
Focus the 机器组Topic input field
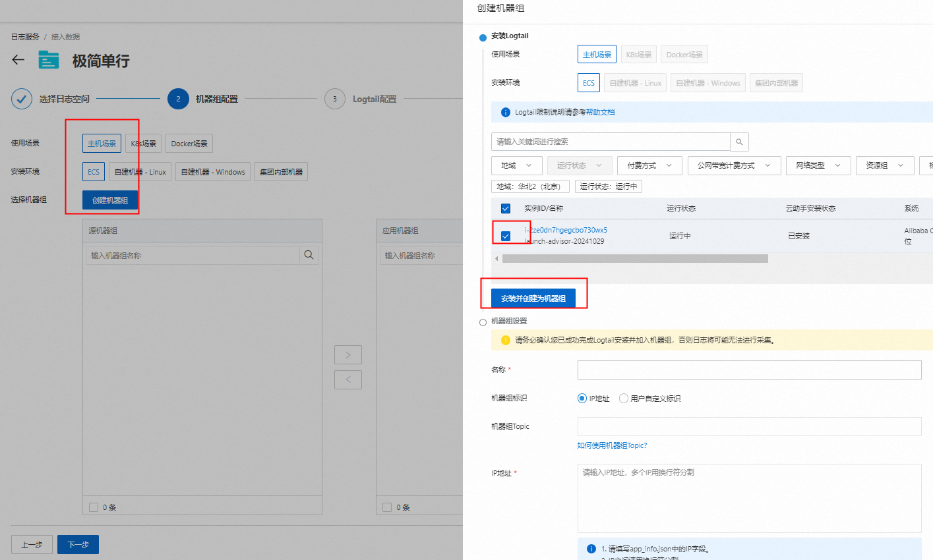pos(749,426)
